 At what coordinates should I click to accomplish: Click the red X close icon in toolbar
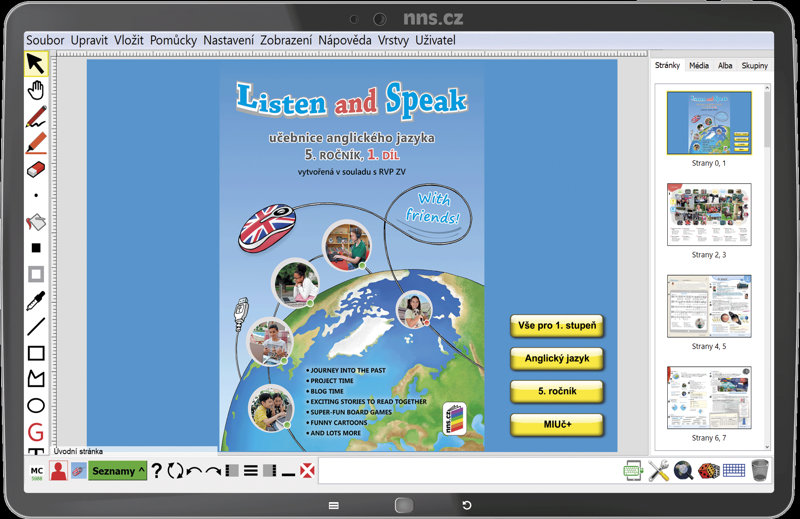[x=307, y=471]
